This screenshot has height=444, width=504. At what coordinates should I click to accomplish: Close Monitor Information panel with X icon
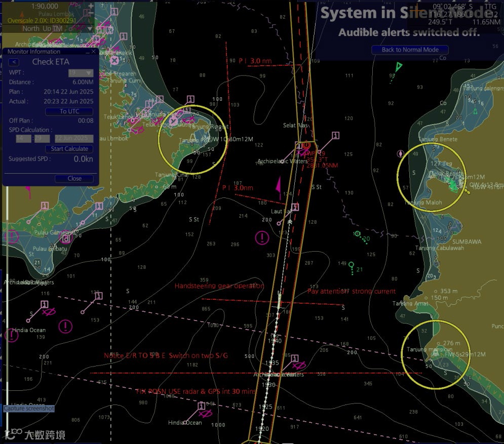click(x=94, y=52)
